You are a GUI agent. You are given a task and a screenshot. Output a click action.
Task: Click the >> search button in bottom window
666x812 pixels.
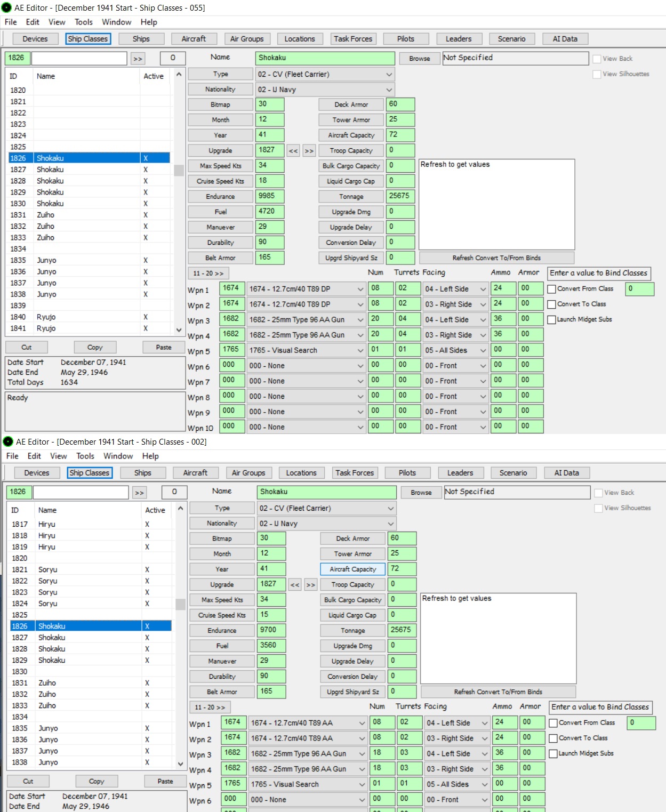click(x=140, y=493)
